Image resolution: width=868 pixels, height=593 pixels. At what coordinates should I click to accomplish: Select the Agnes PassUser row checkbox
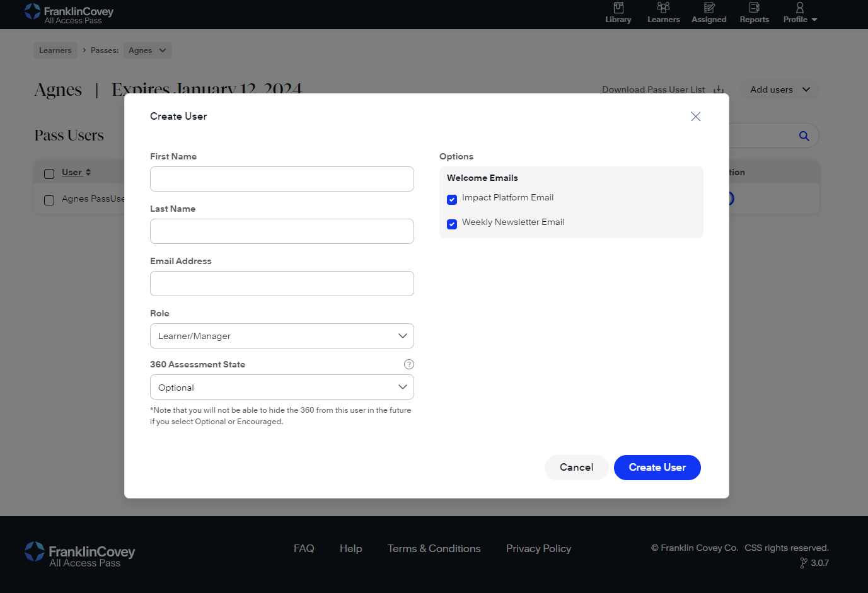click(x=49, y=200)
